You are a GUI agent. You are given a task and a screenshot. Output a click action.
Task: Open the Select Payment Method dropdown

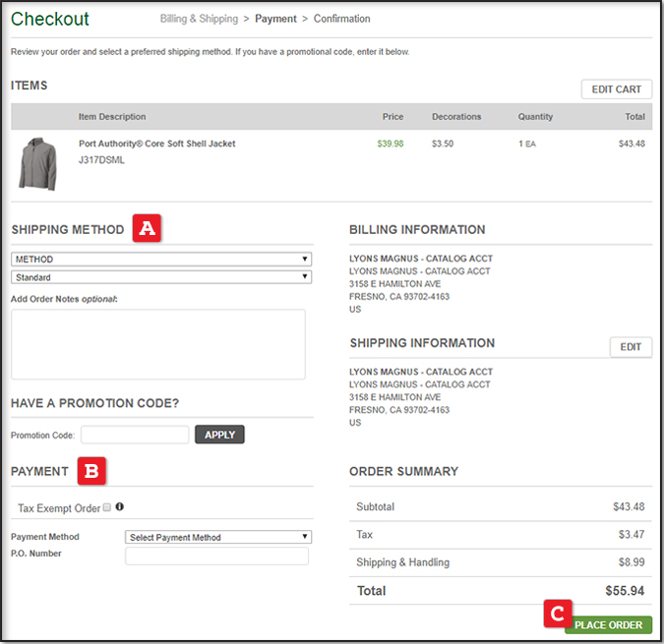218,537
